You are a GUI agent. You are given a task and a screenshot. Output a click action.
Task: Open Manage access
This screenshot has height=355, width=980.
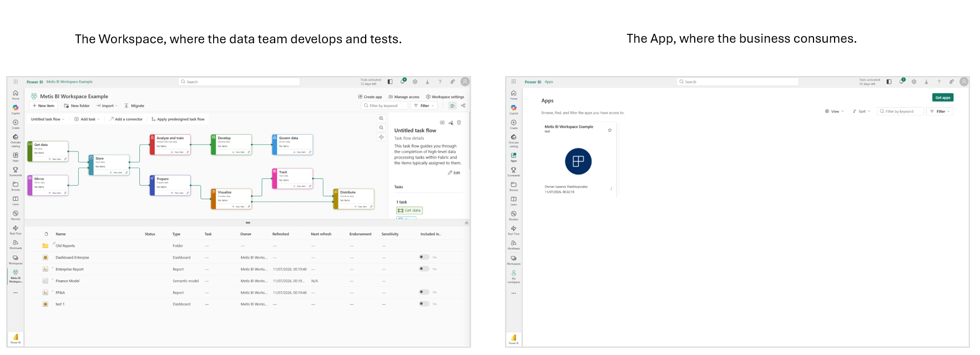[404, 97]
